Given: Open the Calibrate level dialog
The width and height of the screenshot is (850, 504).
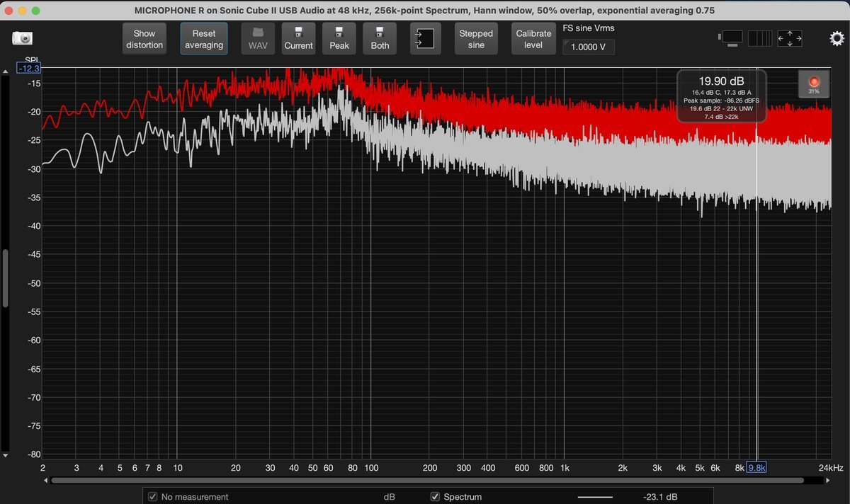Looking at the screenshot, I should tap(533, 39).
